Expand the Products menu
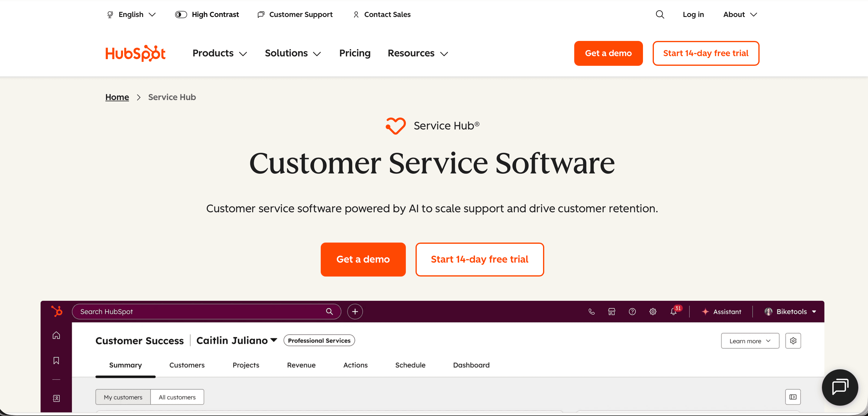868x416 pixels. (x=220, y=53)
